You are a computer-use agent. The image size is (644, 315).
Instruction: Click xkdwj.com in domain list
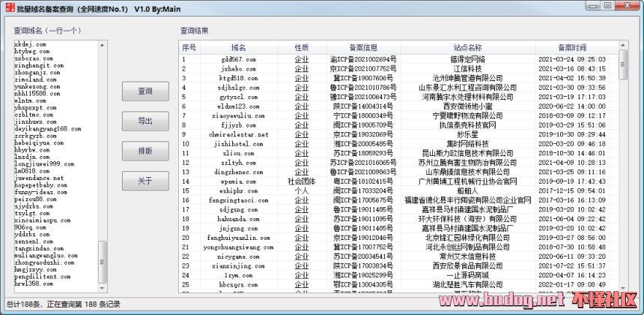coord(30,44)
